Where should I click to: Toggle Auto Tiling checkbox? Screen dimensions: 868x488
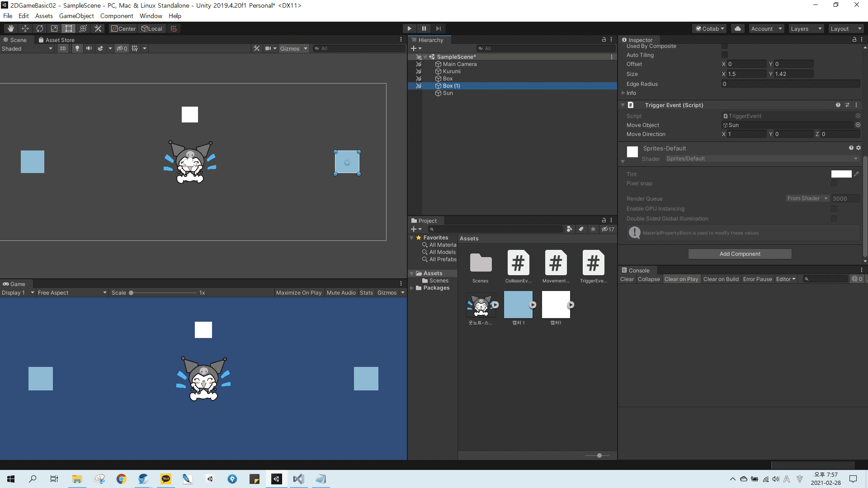coord(725,55)
